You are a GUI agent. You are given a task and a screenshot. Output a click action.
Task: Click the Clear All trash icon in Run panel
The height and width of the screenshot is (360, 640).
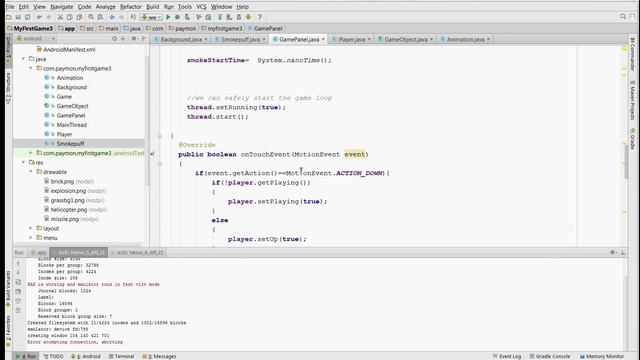(18, 311)
